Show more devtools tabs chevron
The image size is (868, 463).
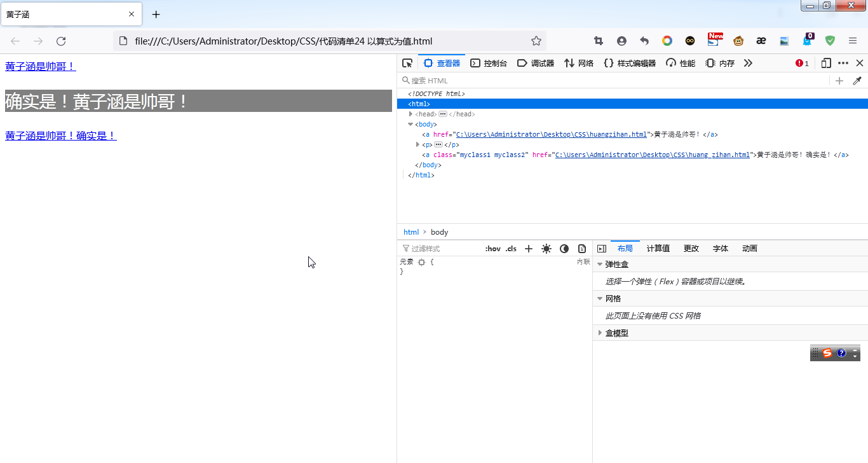coord(748,63)
